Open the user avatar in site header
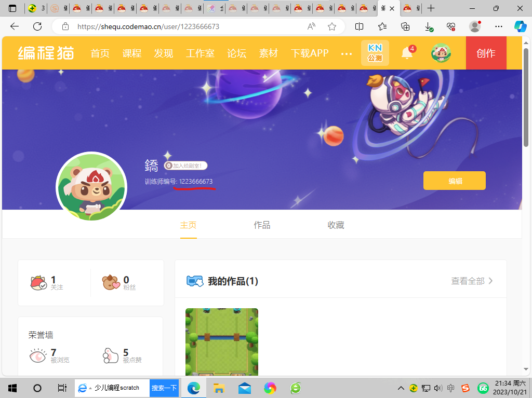This screenshot has height=398, width=532. [x=441, y=53]
